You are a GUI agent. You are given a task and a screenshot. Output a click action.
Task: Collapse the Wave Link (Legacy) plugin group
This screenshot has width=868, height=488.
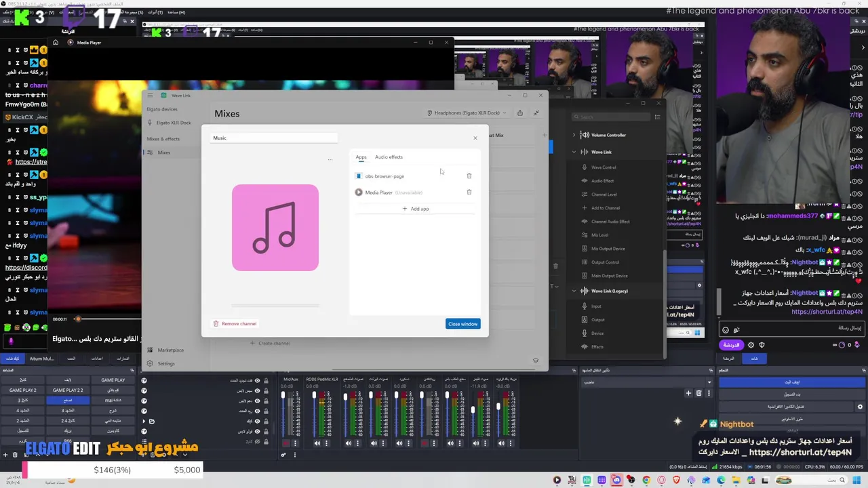pos(574,291)
